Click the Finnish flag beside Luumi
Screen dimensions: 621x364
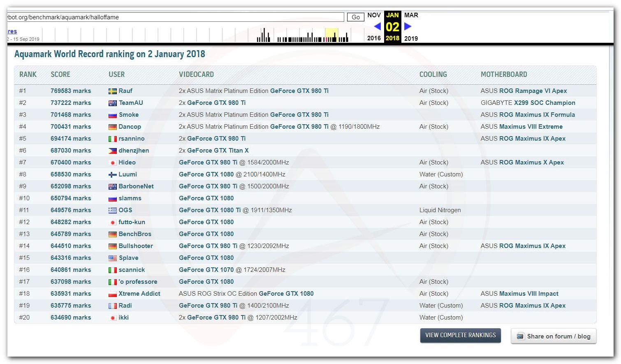[x=112, y=175]
